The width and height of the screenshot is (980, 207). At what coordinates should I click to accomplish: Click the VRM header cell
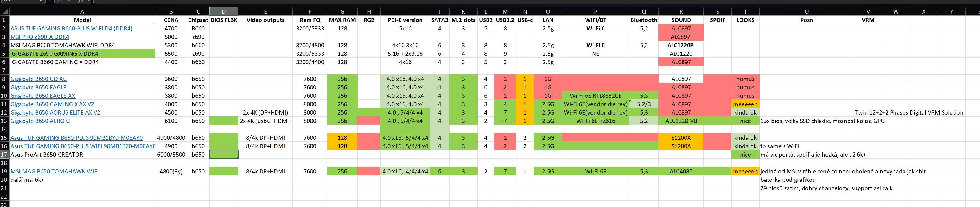tap(868, 20)
